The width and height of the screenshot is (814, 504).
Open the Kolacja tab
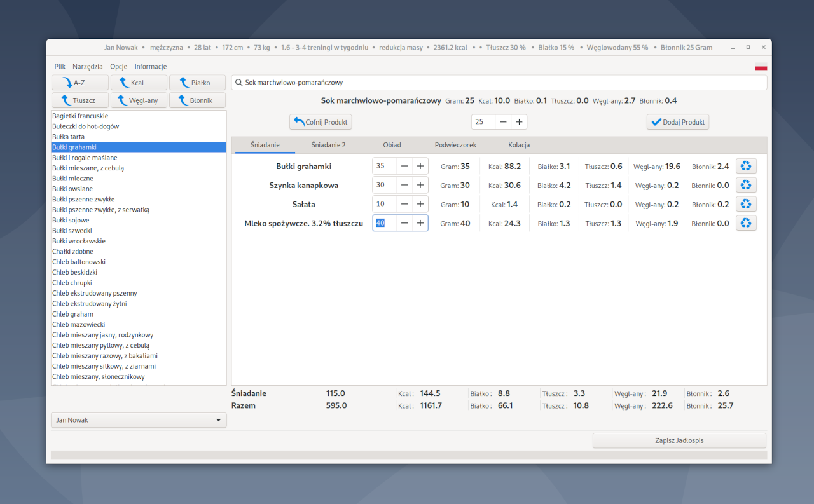[x=519, y=145]
